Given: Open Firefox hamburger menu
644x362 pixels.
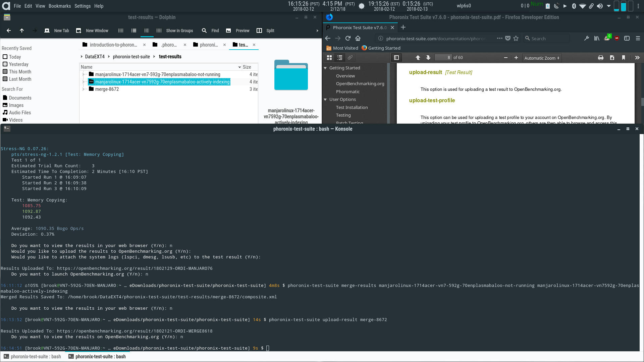Looking at the screenshot, I should pos(638,38).
